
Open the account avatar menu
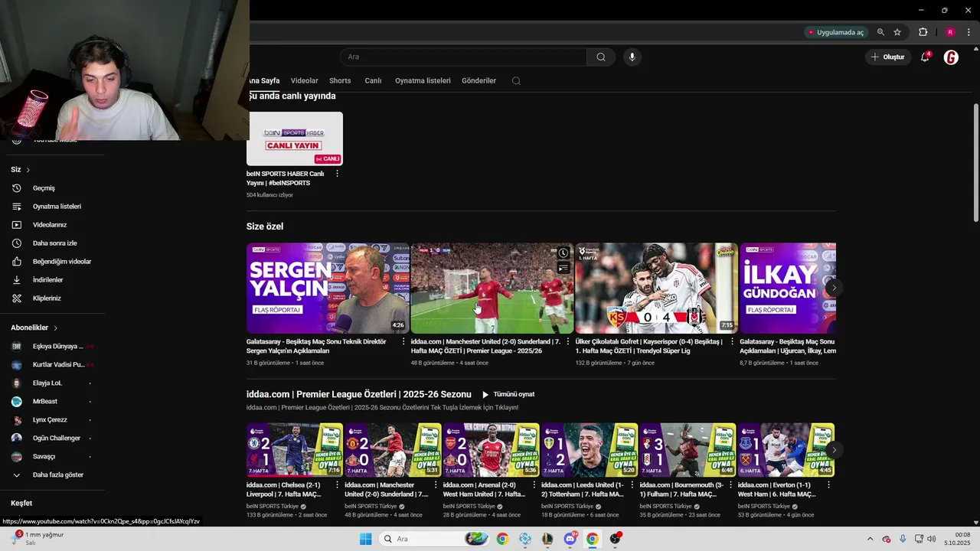(951, 57)
